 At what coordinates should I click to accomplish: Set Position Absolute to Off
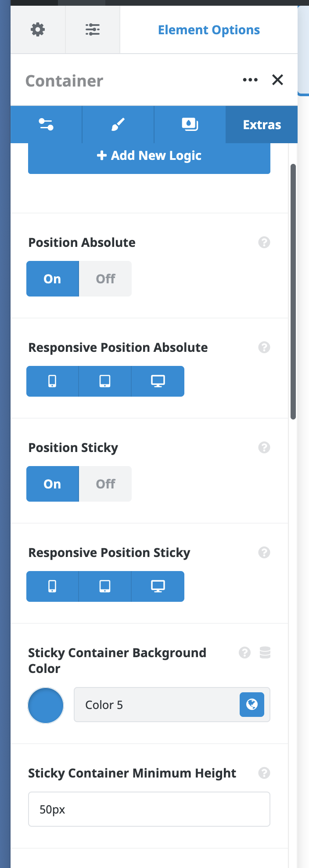click(x=105, y=279)
